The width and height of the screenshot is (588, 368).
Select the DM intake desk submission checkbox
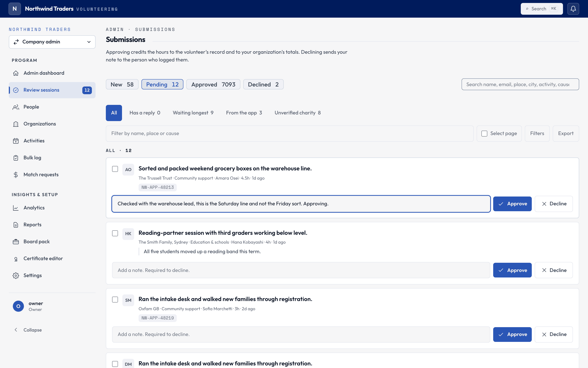(x=115, y=364)
